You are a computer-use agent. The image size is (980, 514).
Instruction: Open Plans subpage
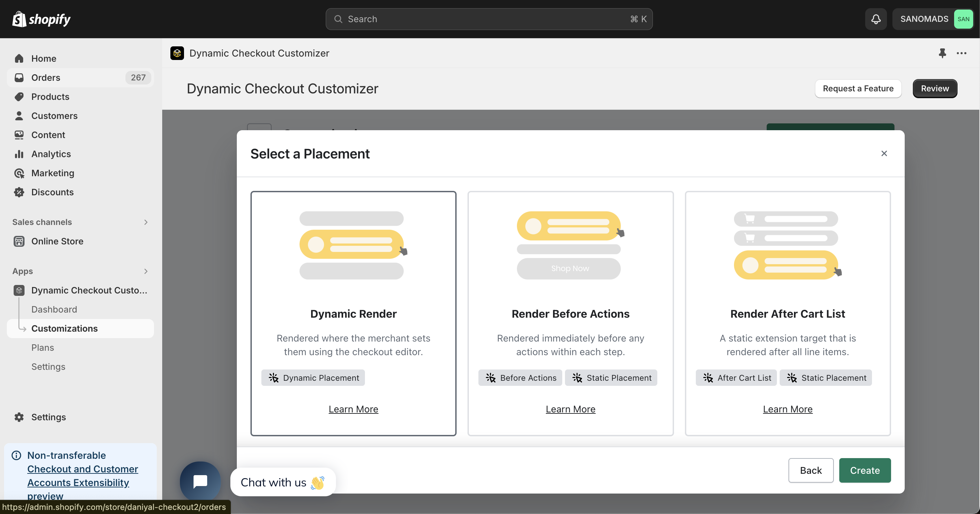pyautogui.click(x=43, y=347)
